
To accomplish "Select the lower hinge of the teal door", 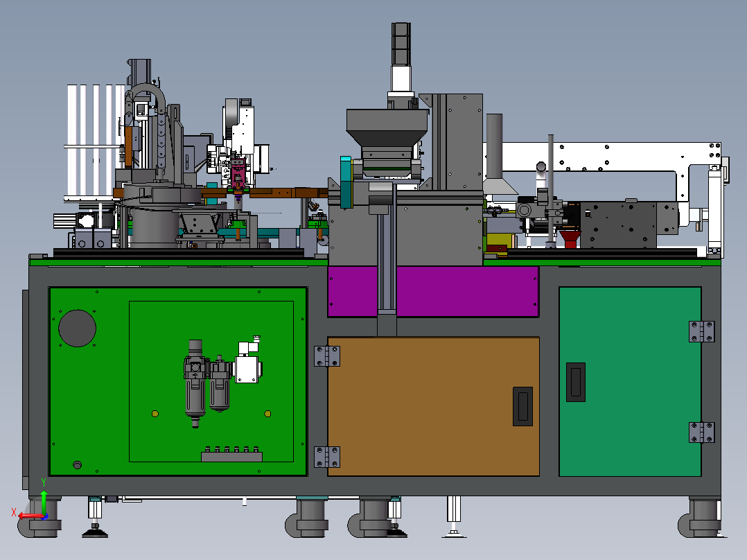I will tap(702, 432).
